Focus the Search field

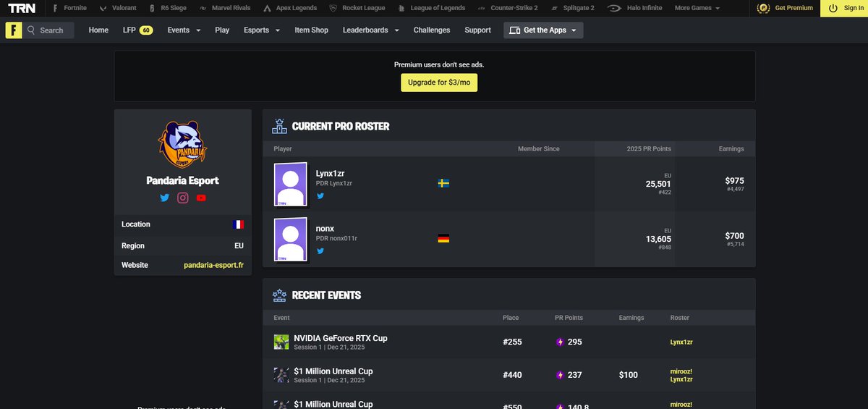[x=48, y=30]
